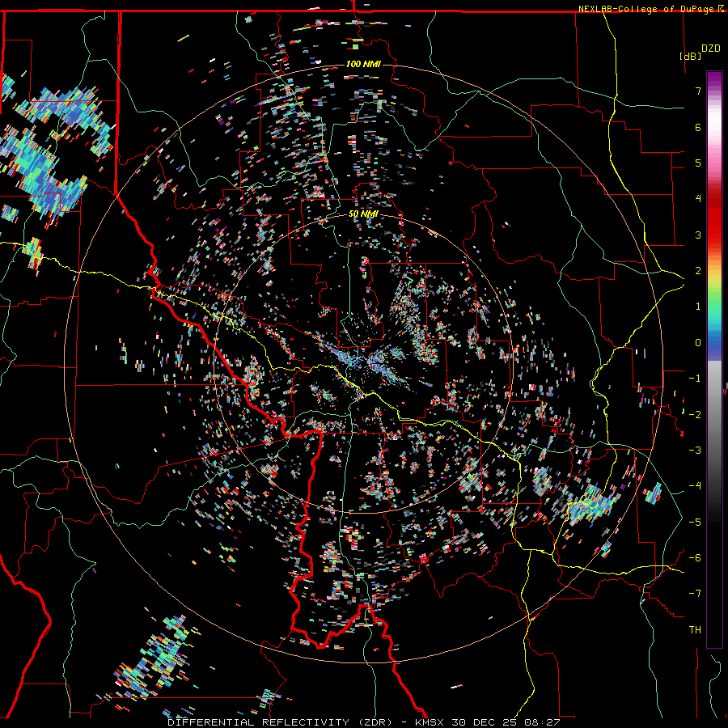Click the scale value -6
Image resolution: width=728 pixels, height=728 pixels.
tap(695, 558)
